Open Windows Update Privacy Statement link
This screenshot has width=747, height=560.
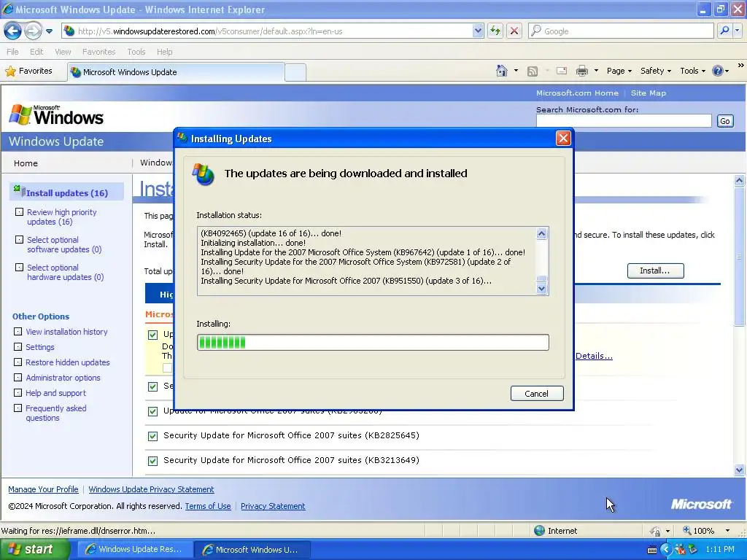coord(151,489)
